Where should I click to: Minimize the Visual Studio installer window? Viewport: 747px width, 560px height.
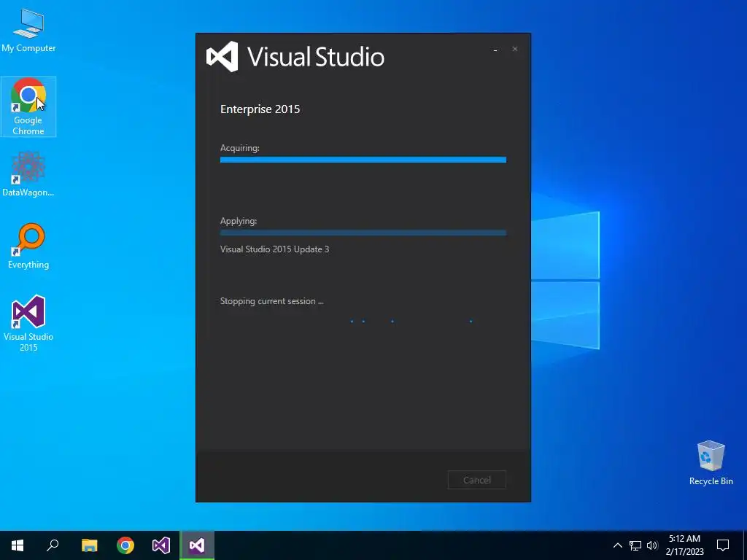[x=495, y=49]
